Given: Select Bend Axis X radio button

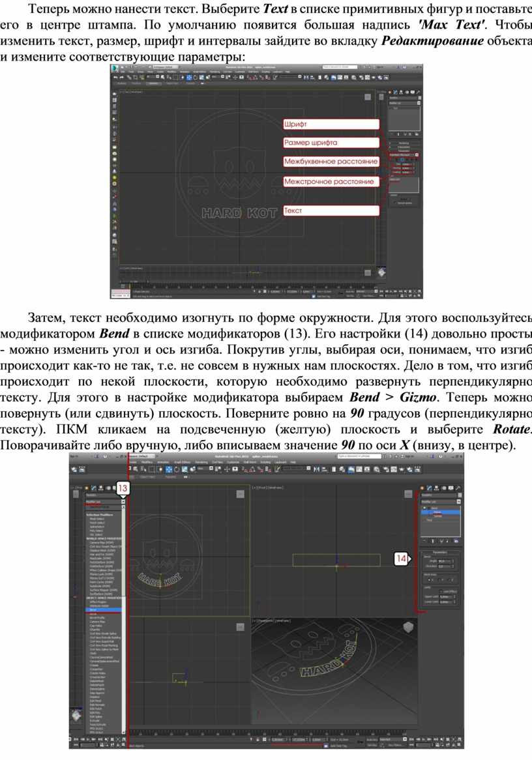Looking at the screenshot, I should pyautogui.click(x=429, y=579).
